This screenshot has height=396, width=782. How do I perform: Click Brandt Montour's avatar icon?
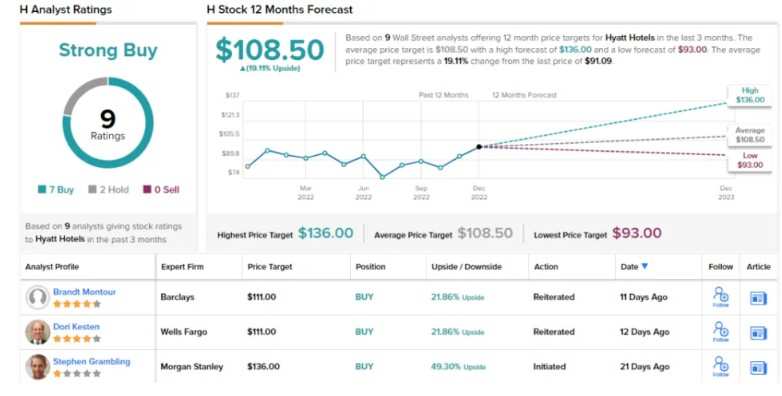click(37, 298)
